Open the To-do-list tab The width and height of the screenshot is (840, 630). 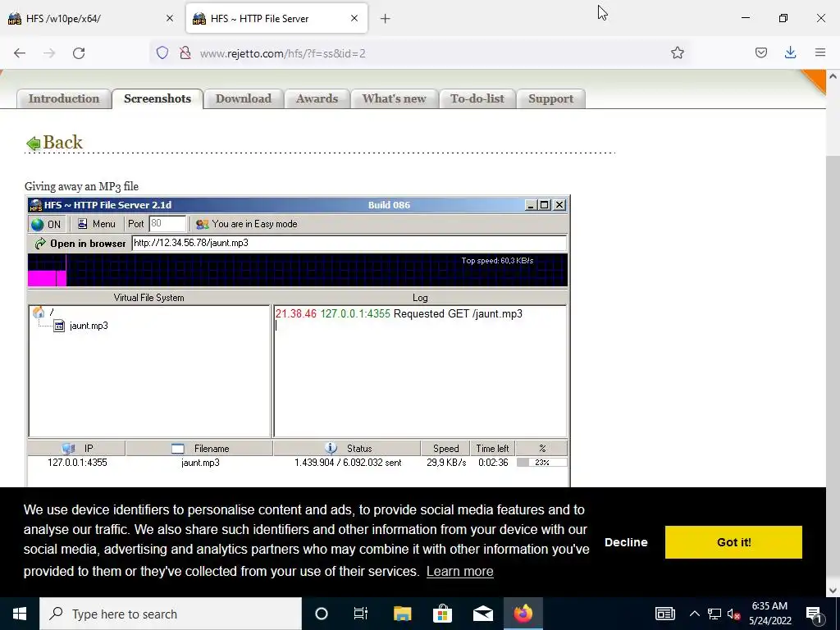[x=477, y=99]
